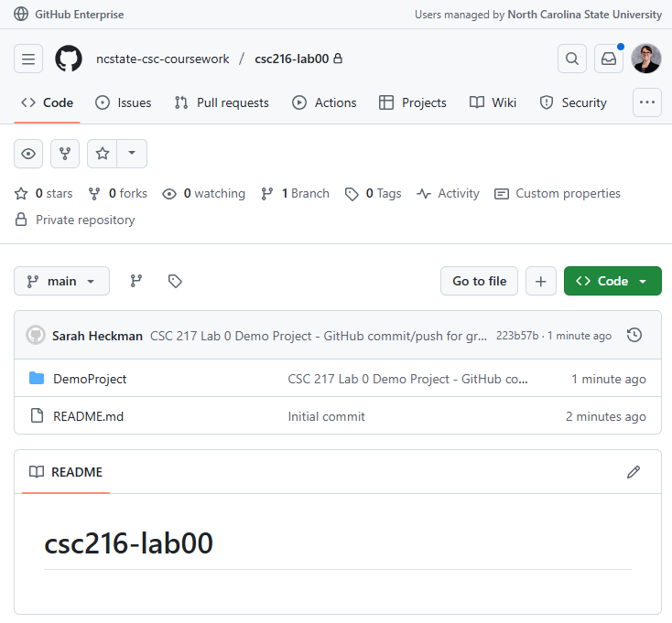Click the README.md file icon
Viewport: 672px width, 623px height.
coord(37,415)
